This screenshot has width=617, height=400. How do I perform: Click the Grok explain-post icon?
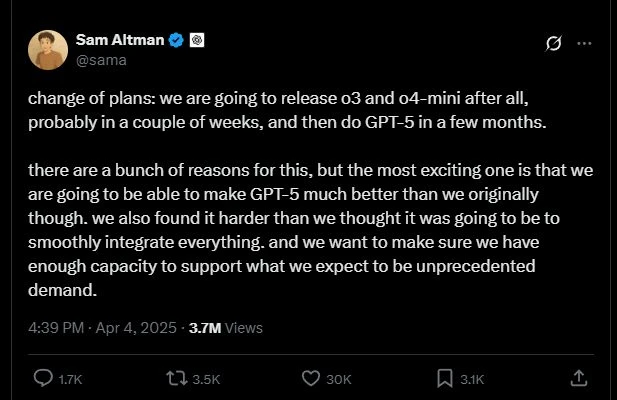tap(552, 44)
